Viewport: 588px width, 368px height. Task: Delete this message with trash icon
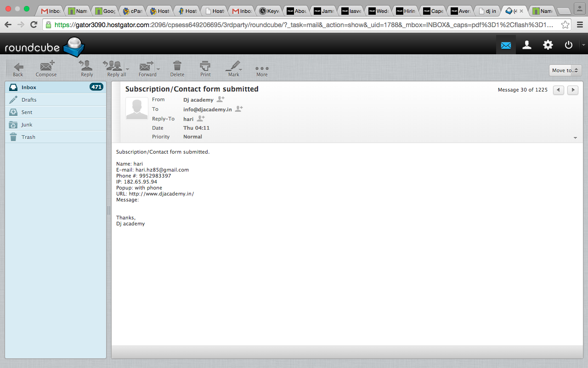(177, 69)
